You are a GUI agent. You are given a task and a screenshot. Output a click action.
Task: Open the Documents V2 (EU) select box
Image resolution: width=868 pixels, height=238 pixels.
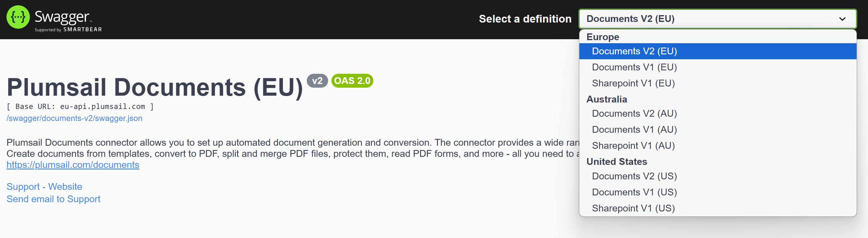[x=717, y=19]
